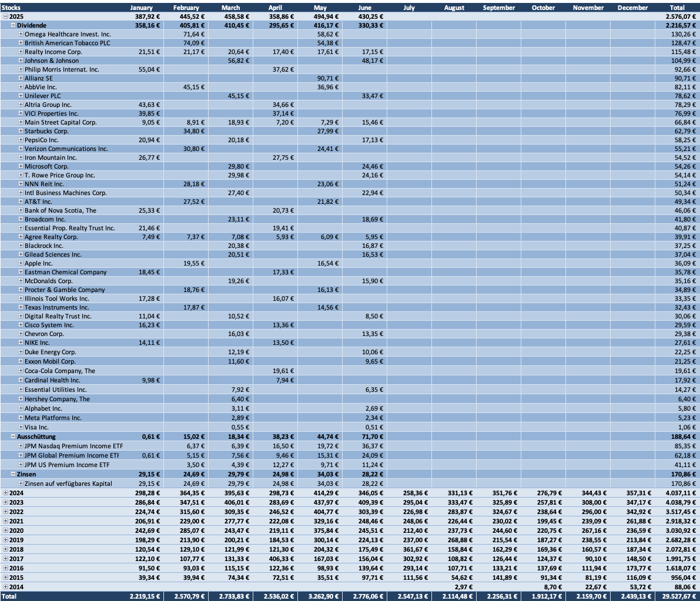Expand the Main Street Capital Corp. row
The height and width of the screenshot is (601, 700).
pyautogui.click(x=21, y=122)
